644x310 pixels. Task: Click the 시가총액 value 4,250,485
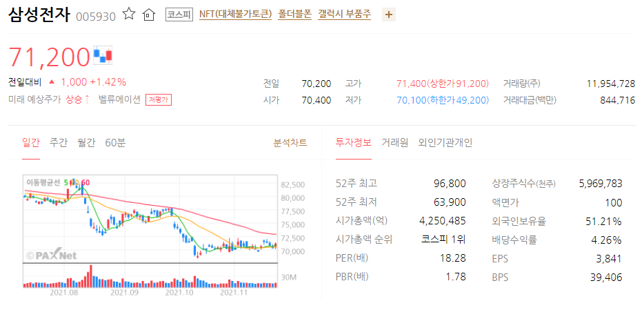point(443,221)
